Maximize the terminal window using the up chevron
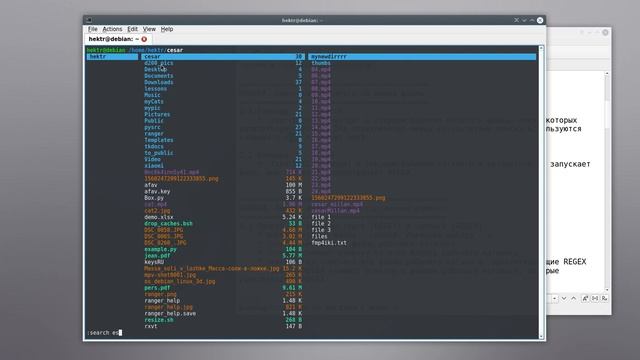Screen dimensions: 640x360 pyautogui.click(x=532, y=20)
